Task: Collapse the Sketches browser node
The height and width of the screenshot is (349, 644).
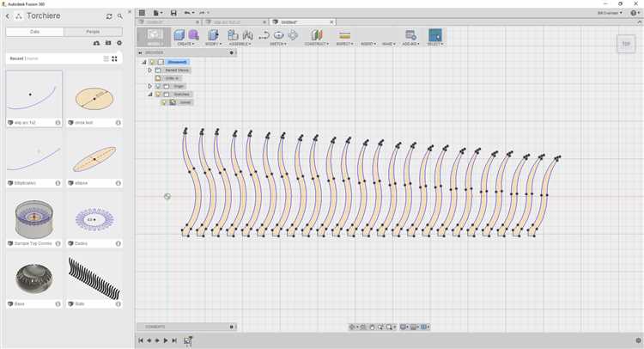Action: (150, 95)
